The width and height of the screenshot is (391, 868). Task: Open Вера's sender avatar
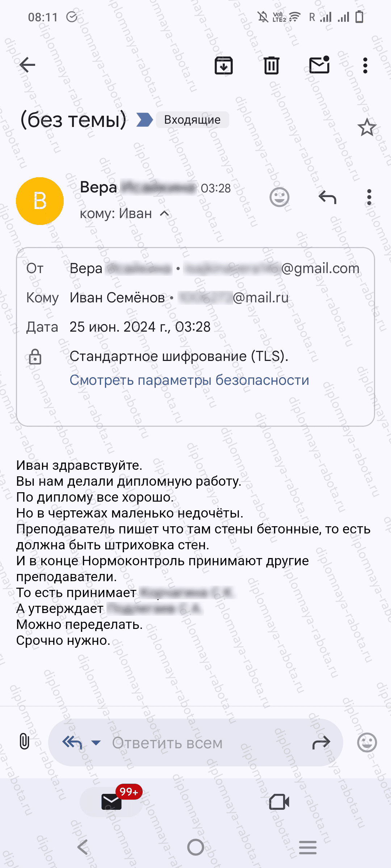[x=40, y=201]
